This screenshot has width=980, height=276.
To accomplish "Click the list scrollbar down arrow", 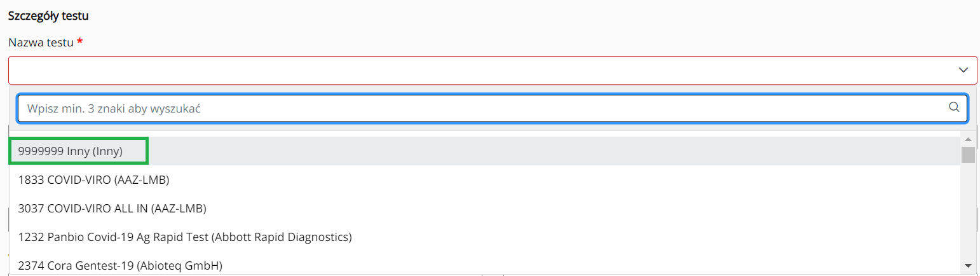I will click(x=968, y=265).
